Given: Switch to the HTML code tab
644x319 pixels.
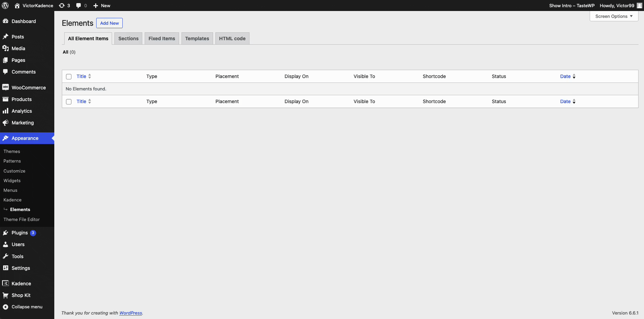Looking at the screenshot, I should pos(232,38).
